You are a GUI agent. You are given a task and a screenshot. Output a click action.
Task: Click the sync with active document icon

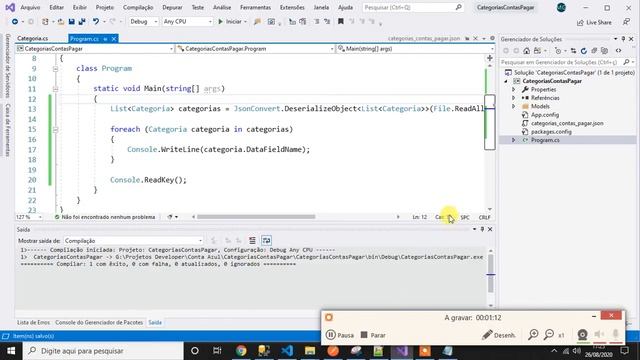tap(573, 51)
